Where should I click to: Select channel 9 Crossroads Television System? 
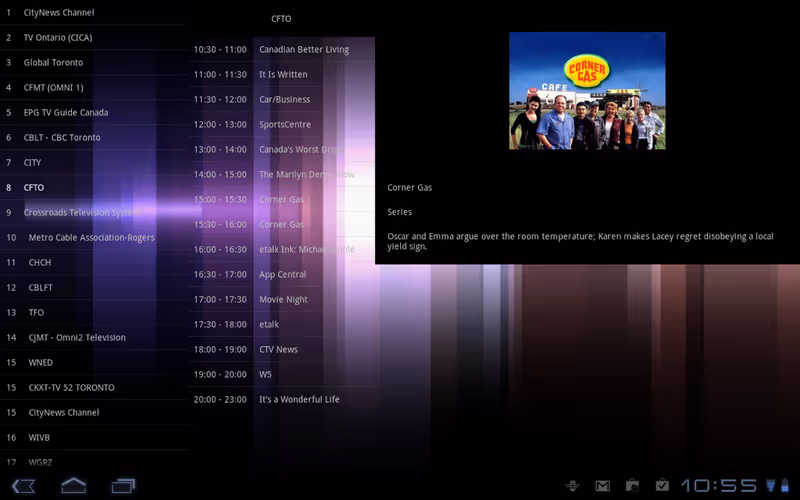pos(94,213)
